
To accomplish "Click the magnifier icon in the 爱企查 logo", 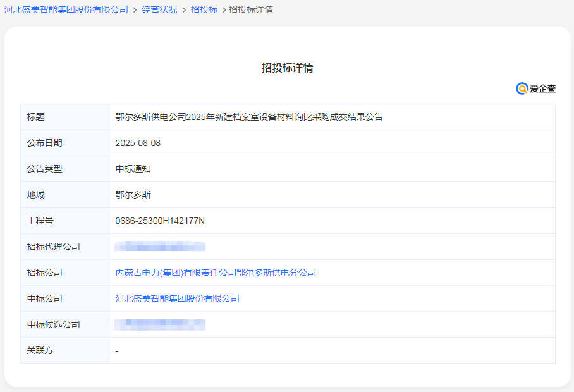I will tap(521, 89).
